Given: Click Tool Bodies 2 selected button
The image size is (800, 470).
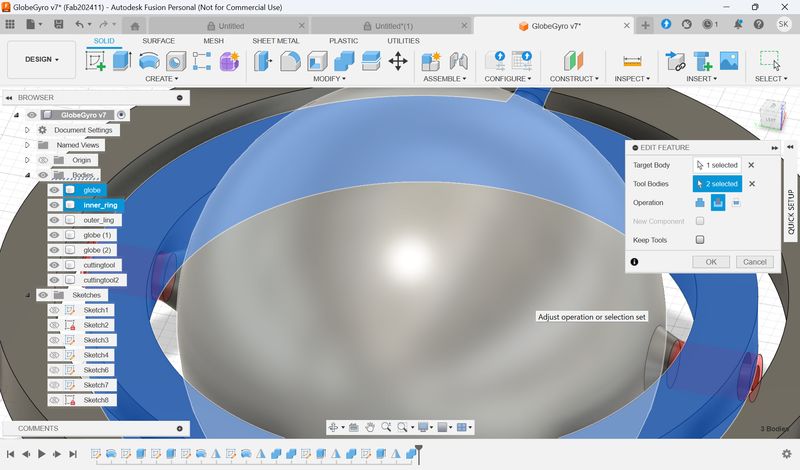Looking at the screenshot, I should click(717, 184).
